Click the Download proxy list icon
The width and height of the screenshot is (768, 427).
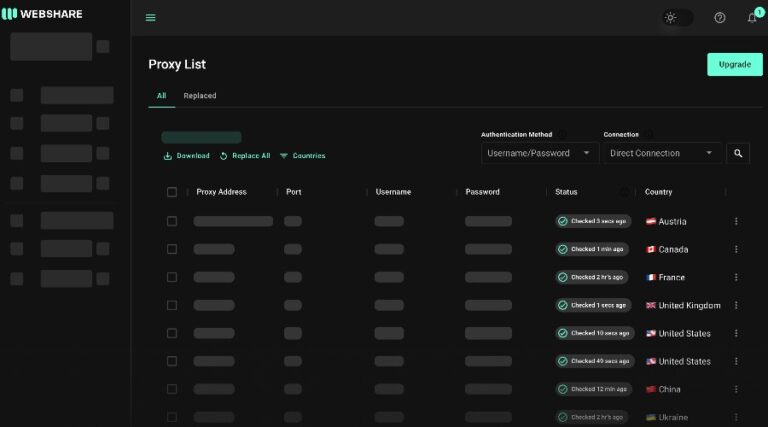pos(168,156)
